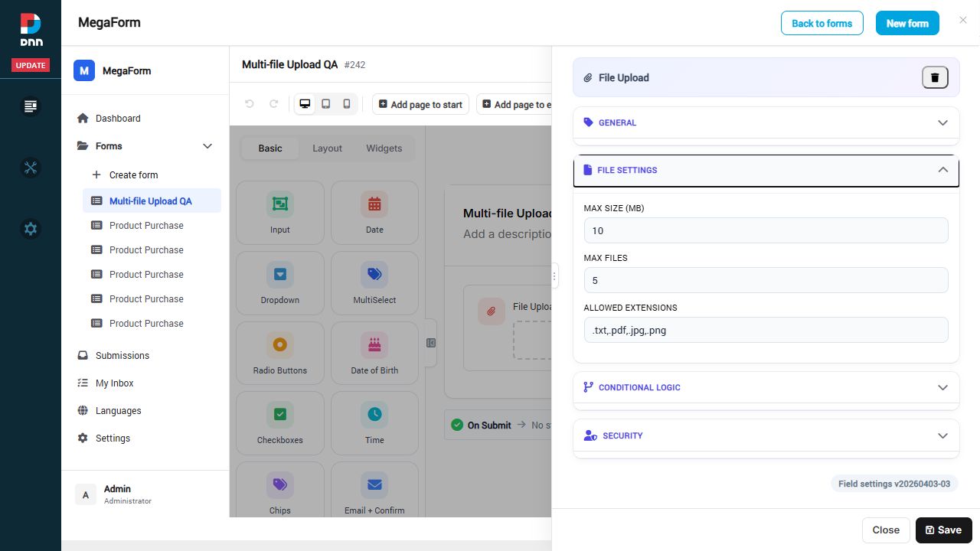Click the Field settings v20260403-03 label
Viewport: 980px width, 551px height.
894,484
